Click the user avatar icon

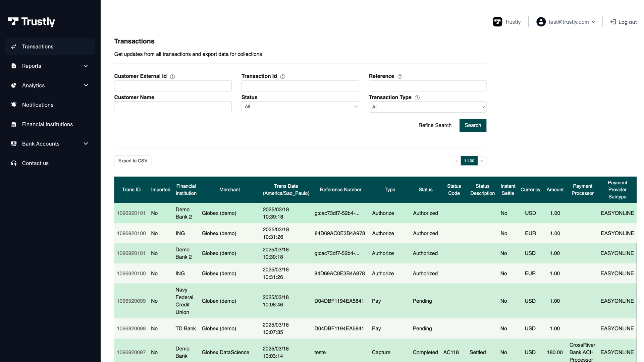[541, 22]
